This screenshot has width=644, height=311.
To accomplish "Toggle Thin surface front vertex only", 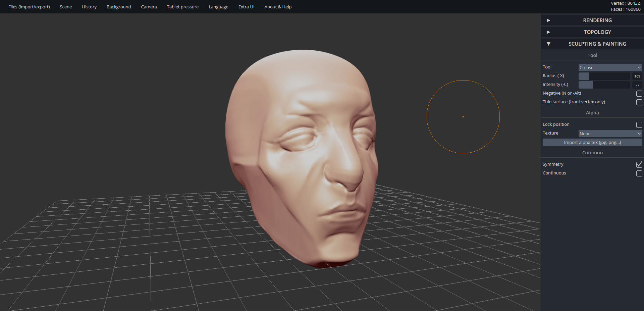I will [639, 102].
